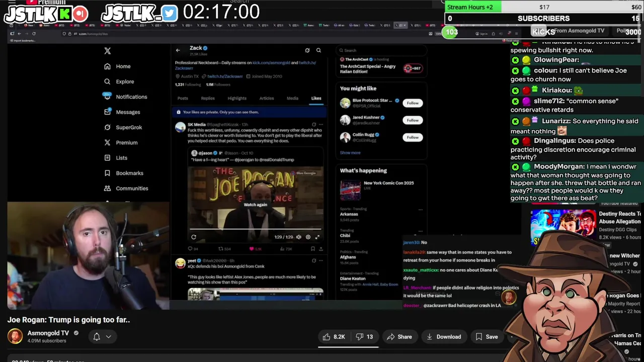Click Show more under You might like
The height and width of the screenshot is (362, 644).
click(350, 153)
